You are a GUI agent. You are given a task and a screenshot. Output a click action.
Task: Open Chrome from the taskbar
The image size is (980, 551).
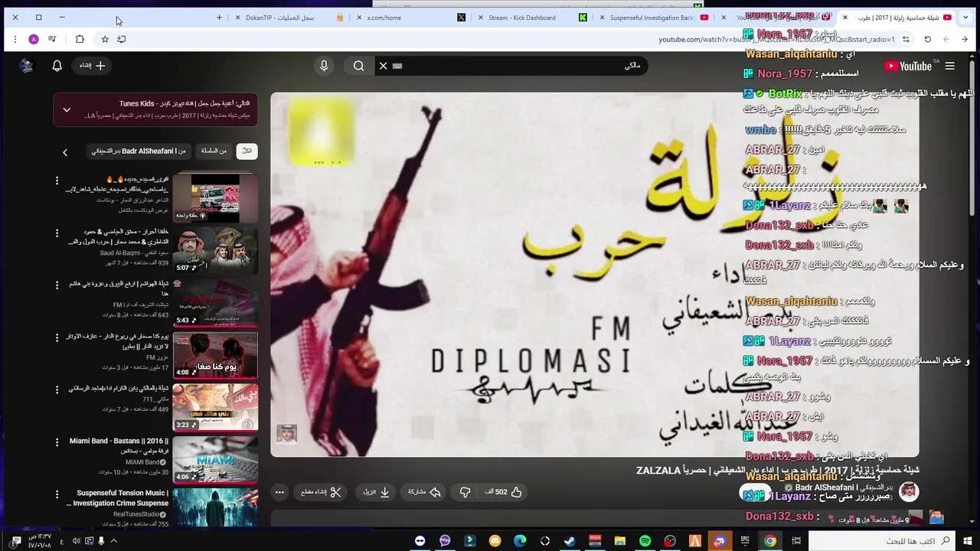(770, 541)
